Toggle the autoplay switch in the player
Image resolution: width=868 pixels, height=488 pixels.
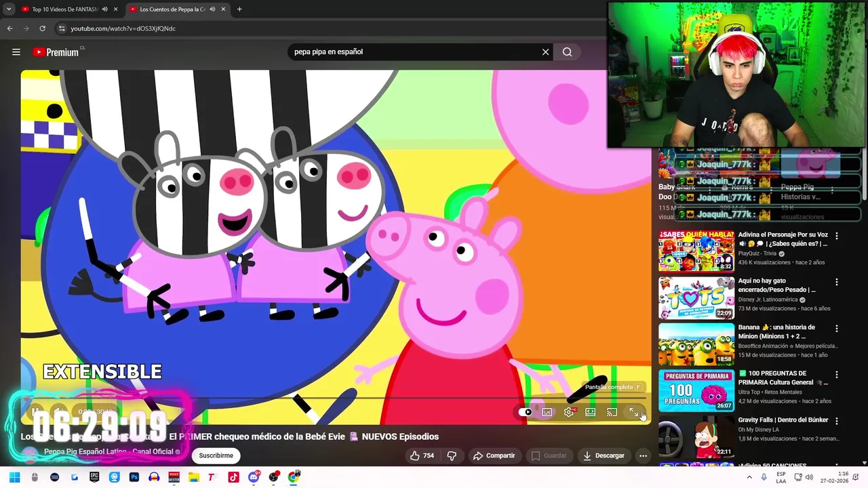pyautogui.click(x=526, y=412)
